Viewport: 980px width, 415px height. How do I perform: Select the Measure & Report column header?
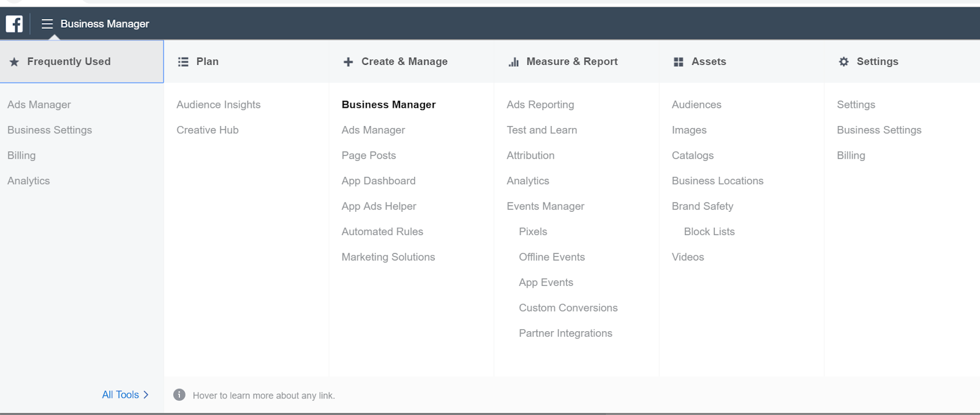point(572,61)
